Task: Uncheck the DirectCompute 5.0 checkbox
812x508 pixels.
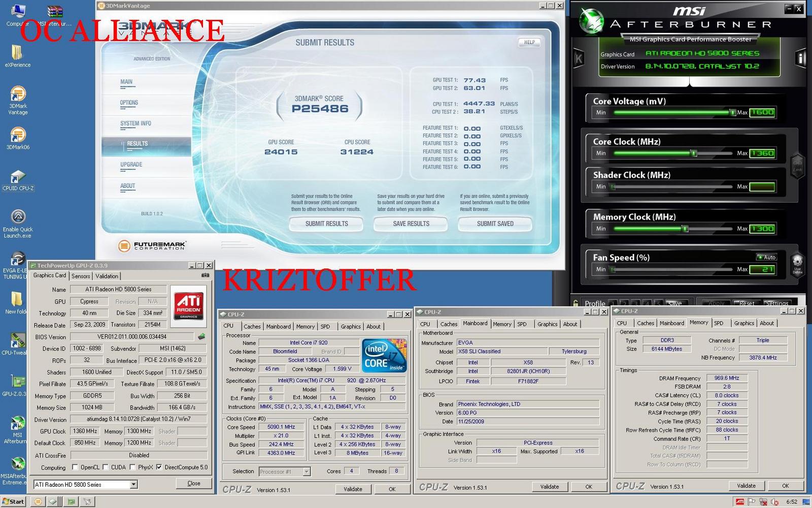Action: pyautogui.click(x=159, y=467)
